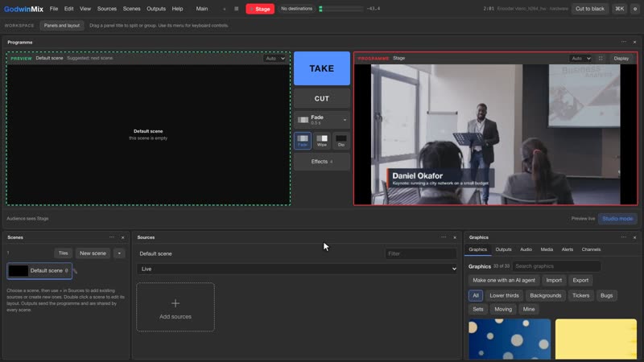Click the Panels and layout button
The width and height of the screenshot is (644, 362).
tap(62, 26)
